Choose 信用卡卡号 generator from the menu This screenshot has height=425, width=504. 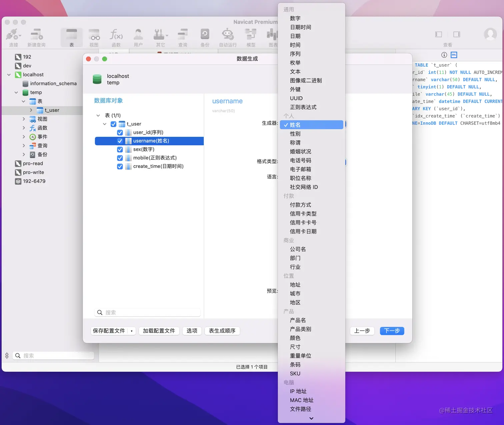[311, 222]
